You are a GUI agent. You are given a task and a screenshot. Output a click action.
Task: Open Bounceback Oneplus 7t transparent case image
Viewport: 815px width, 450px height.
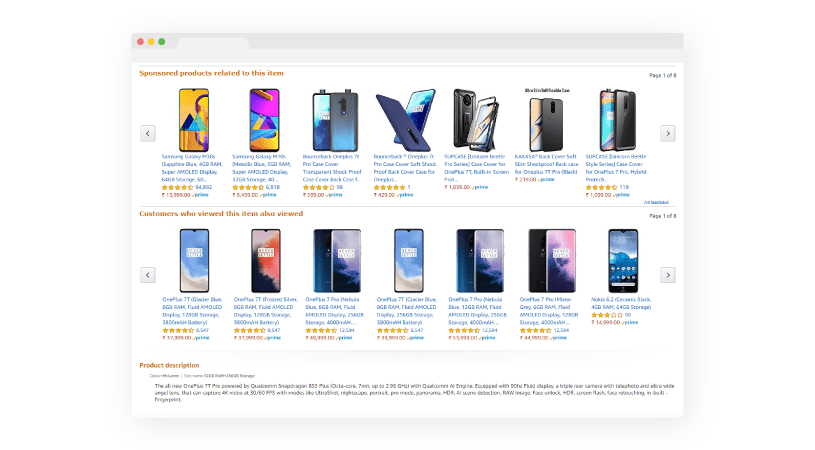(335, 120)
